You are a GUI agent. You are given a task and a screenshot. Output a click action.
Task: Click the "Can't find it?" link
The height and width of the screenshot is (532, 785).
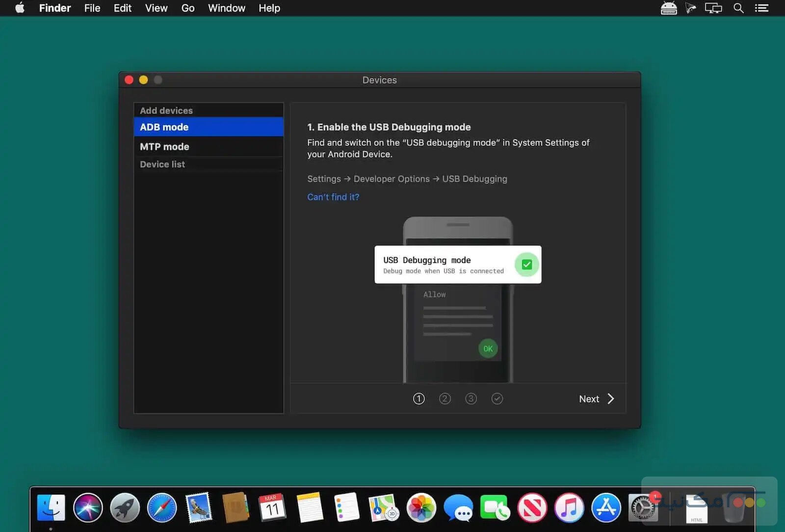333,197
